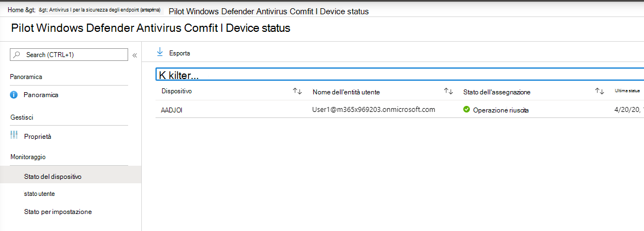The image size is (644, 231).
Task: Sort by Stato dell'assegnazione arrows icon
Action: pyautogui.click(x=599, y=92)
